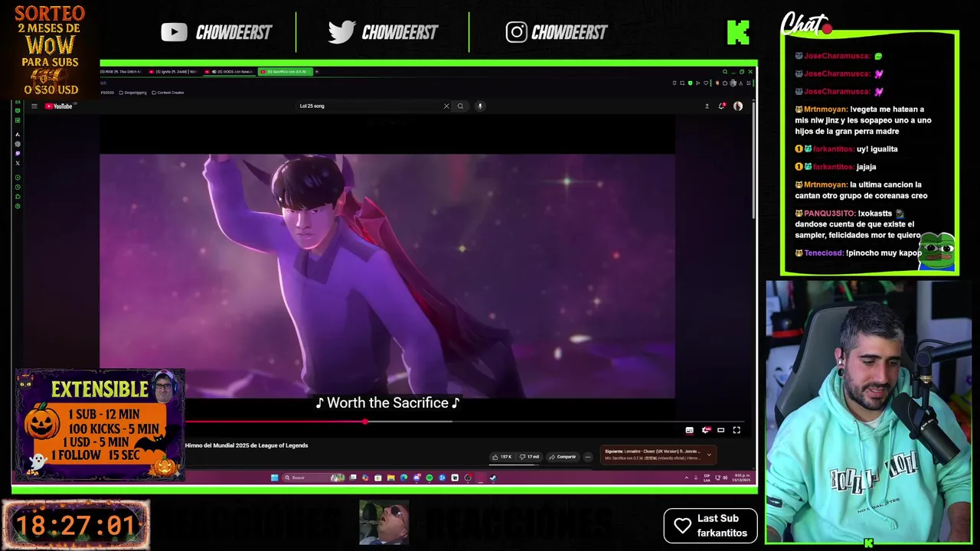Click the video title 'Himno del Mundial 2025'
The height and width of the screenshot is (551, 980).
tap(247, 445)
